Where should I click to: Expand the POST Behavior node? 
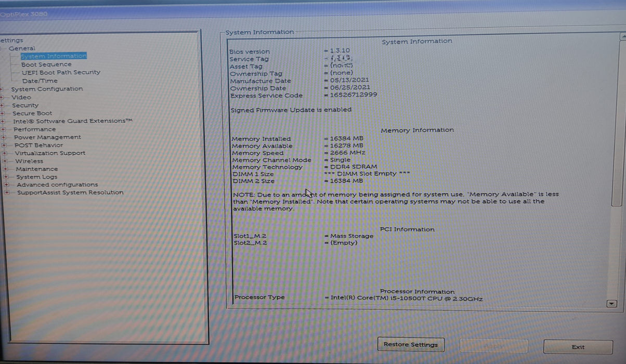(x=4, y=145)
